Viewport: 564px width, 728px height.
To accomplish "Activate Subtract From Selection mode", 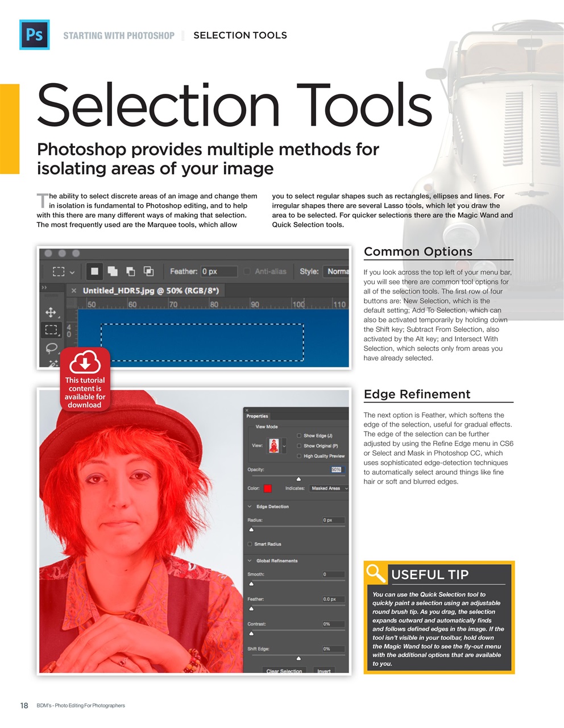I will [x=130, y=271].
